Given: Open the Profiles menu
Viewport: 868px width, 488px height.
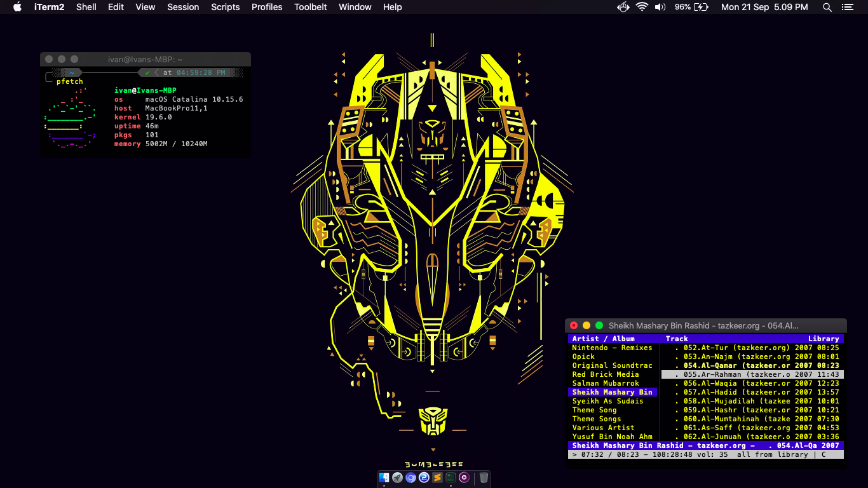Looking at the screenshot, I should click(x=267, y=7).
